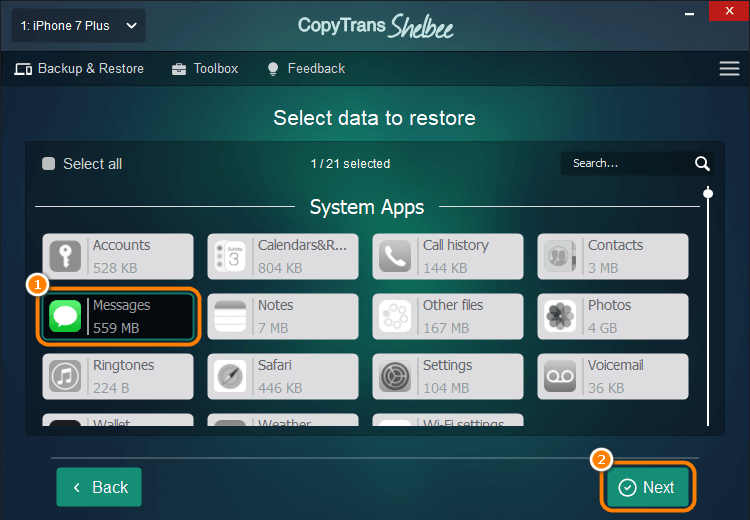Close the CopyTrans Shelbee window

point(729,11)
